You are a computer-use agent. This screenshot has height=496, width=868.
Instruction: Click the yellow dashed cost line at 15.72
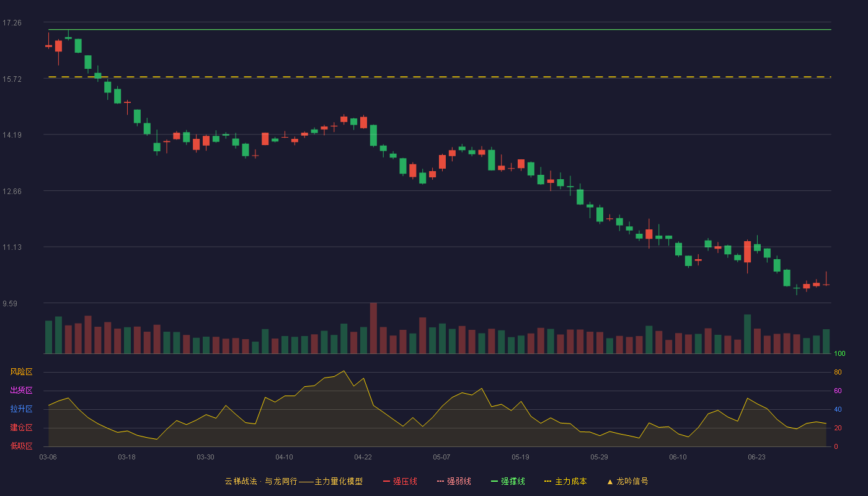tap(440, 77)
